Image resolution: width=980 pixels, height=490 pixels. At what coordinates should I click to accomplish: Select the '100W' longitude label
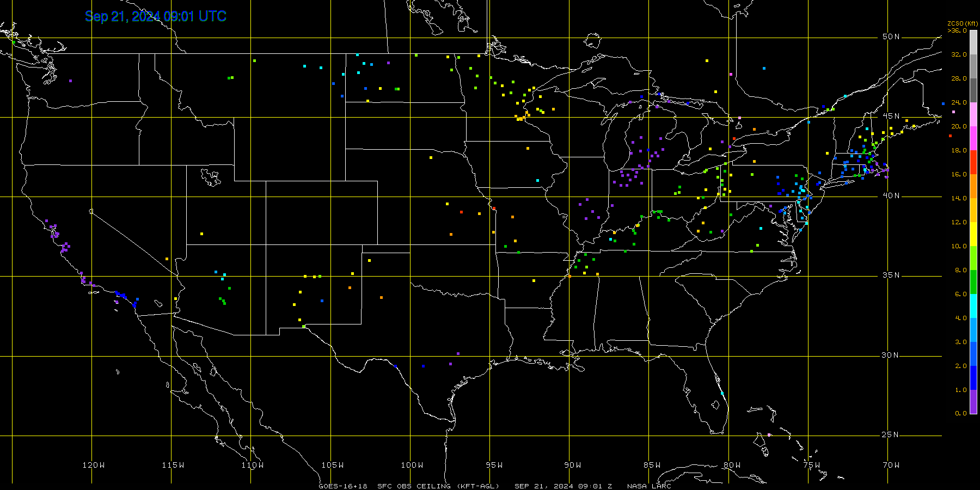(x=412, y=465)
